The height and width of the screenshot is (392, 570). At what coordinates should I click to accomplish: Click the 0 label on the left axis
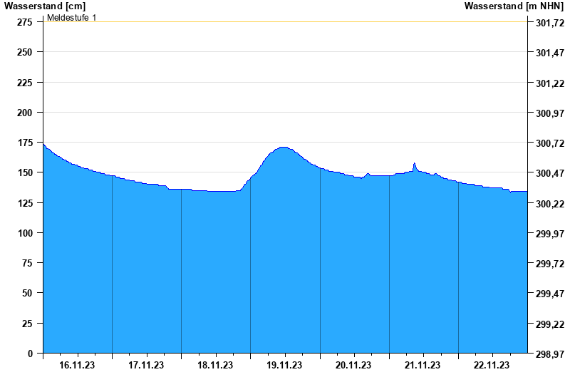[30, 354]
